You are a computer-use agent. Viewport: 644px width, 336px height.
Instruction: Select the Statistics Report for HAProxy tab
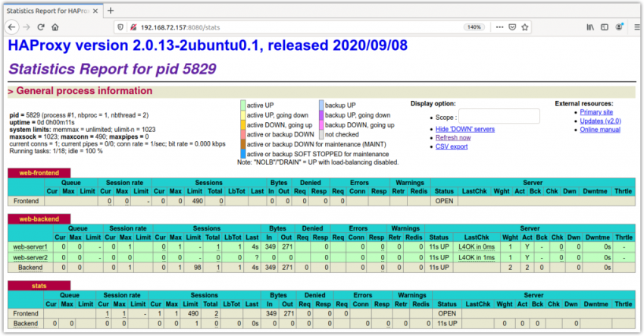(45, 10)
